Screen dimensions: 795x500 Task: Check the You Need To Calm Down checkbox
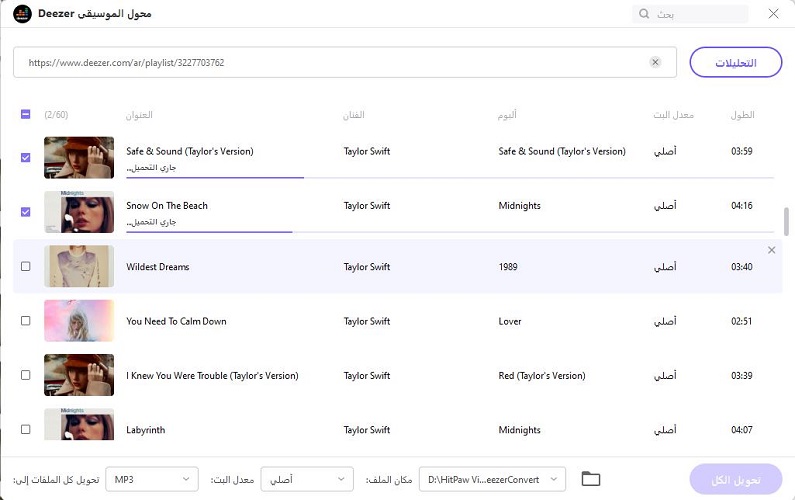tap(25, 320)
